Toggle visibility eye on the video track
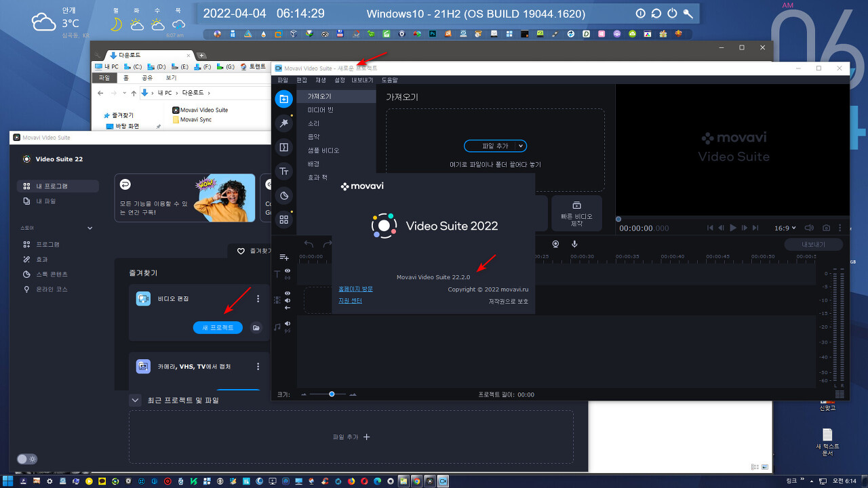The height and width of the screenshot is (488, 868). 288,293
